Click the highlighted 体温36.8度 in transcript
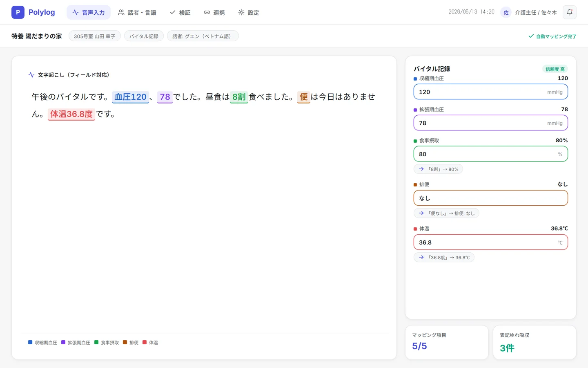 pos(71,114)
